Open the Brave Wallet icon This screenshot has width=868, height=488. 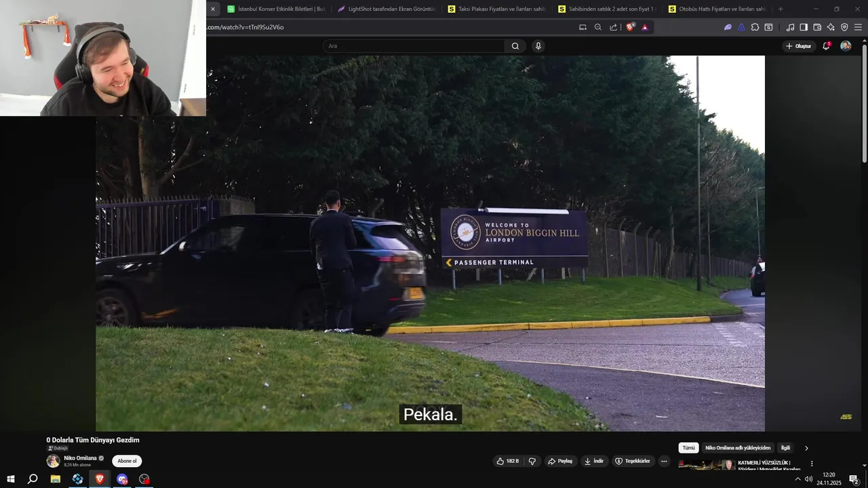[817, 27]
